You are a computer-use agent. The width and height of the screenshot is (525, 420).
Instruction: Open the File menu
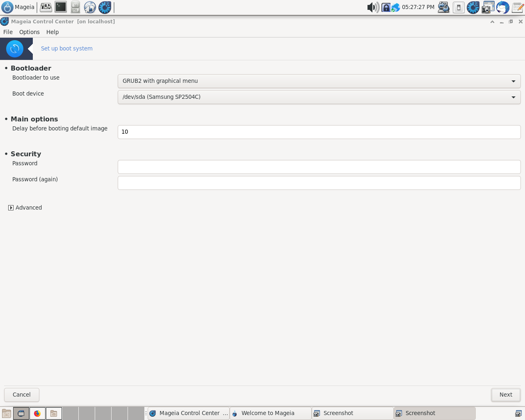(8, 32)
